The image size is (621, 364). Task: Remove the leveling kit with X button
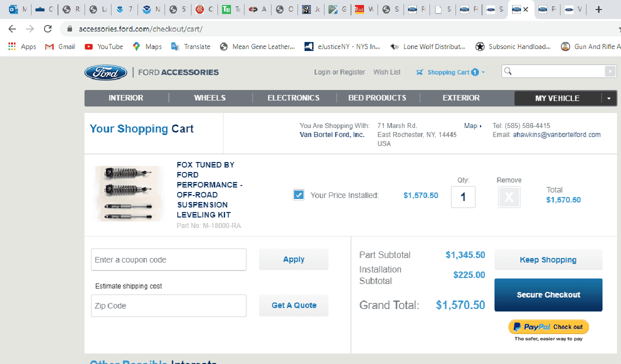click(x=509, y=197)
